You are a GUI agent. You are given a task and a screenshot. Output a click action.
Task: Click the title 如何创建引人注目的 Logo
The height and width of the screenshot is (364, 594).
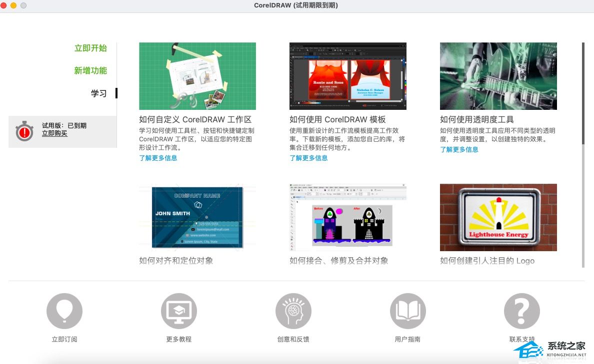(487, 261)
